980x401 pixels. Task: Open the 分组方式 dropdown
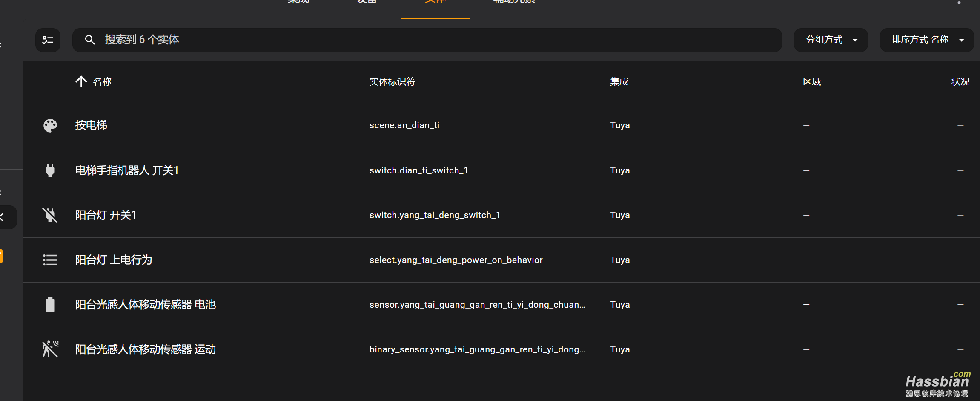(x=831, y=40)
